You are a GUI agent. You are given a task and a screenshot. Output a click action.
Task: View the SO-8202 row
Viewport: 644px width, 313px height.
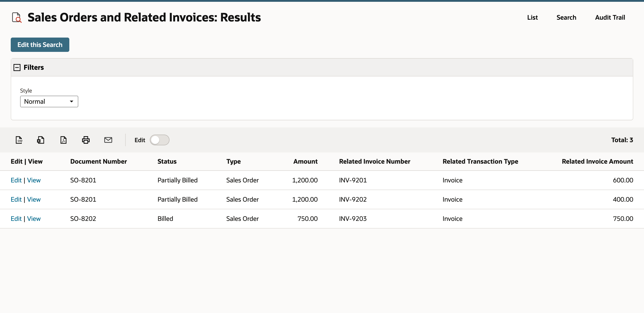[x=34, y=219]
